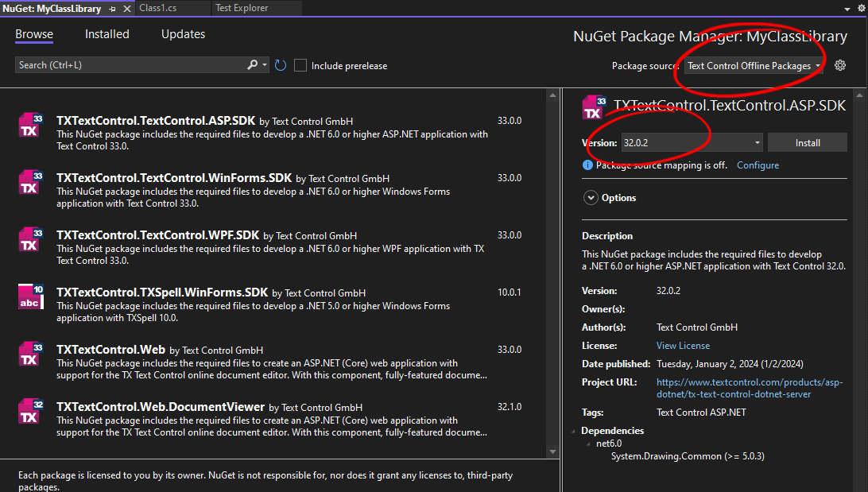The height and width of the screenshot is (492, 868).
Task: Open the textcontrol.com Project URL link
Action: [750, 388]
